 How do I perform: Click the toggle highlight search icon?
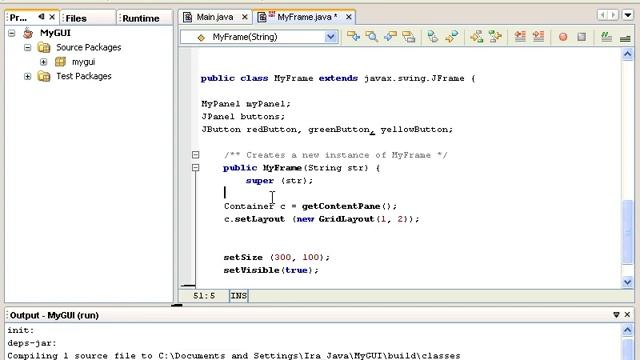[409, 37]
